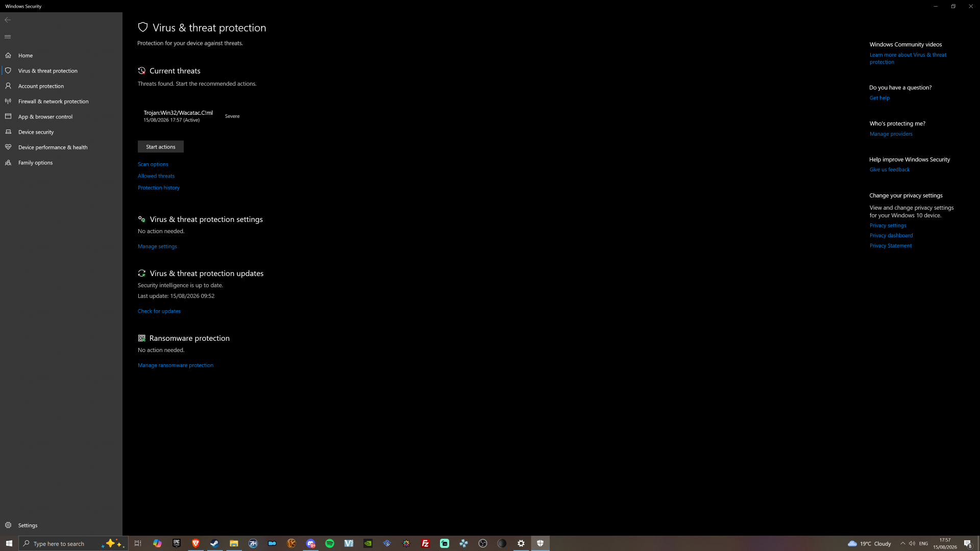Viewport: 980px width, 551px height.
Task: Open Windows Settings gear in taskbar
Action: click(x=521, y=543)
